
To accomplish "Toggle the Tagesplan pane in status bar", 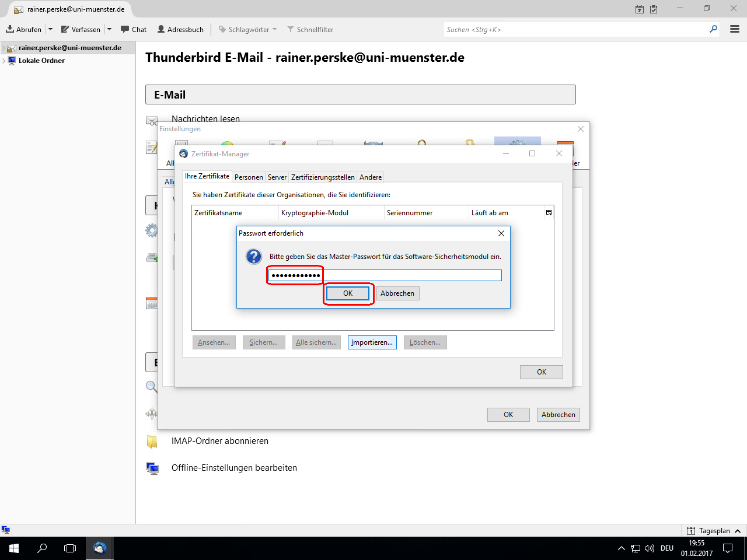I will [714, 531].
